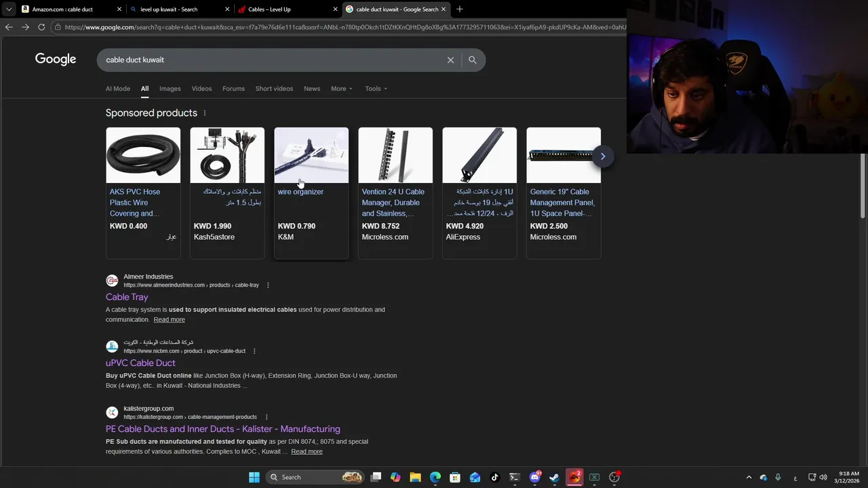
Task: Open options menu for kalistergroup.com result
Action: [x=266, y=417]
